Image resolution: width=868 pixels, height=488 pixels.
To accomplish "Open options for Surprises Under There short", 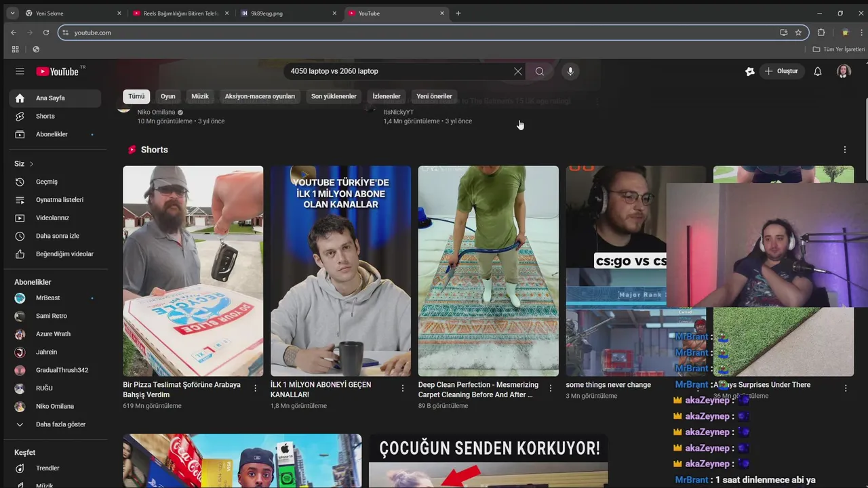I will 846,388.
